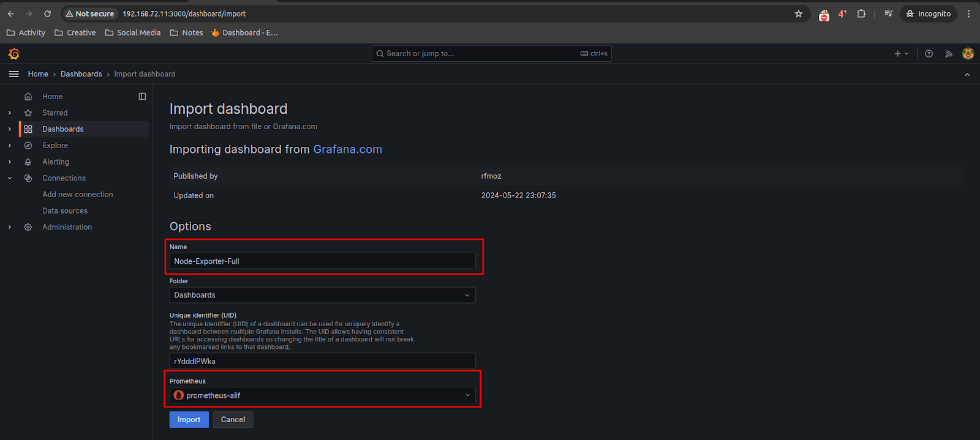Click the UID field rYdddlPWka
This screenshot has height=440, width=980.
(322, 361)
